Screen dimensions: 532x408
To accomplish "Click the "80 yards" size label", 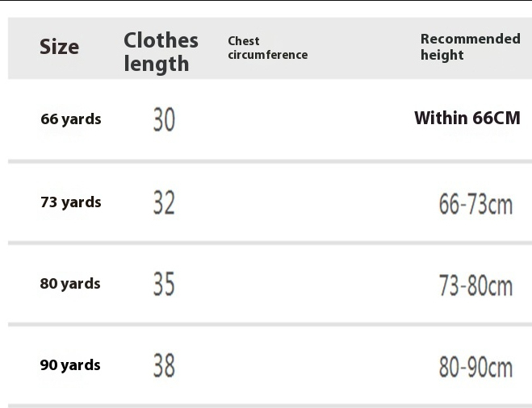I will [70, 284].
